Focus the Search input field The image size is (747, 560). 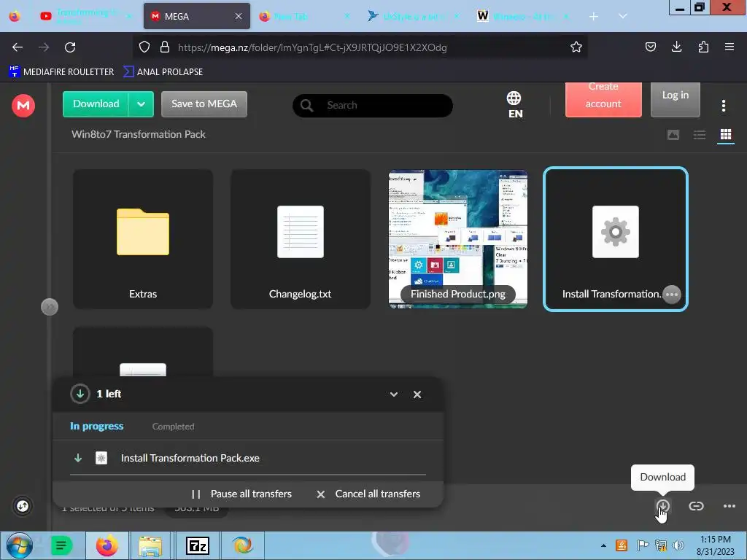click(x=373, y=105)
